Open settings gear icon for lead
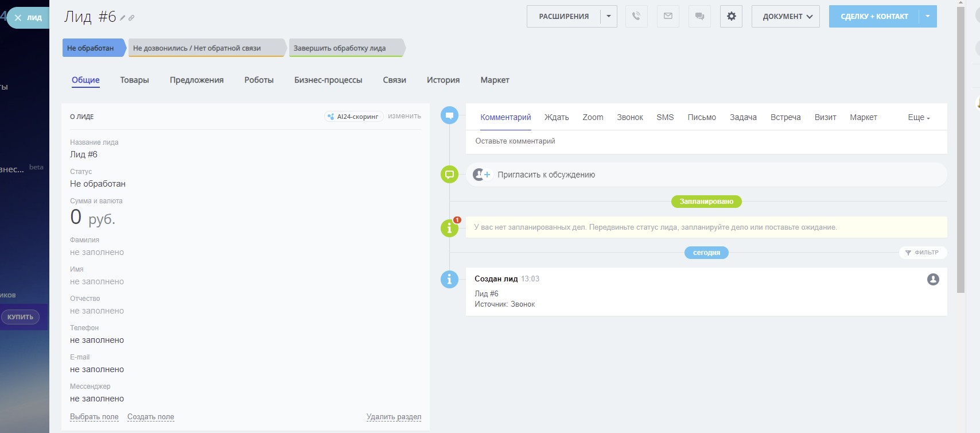The height and width of the screenshot is (433, 980). tap(731, 16)
